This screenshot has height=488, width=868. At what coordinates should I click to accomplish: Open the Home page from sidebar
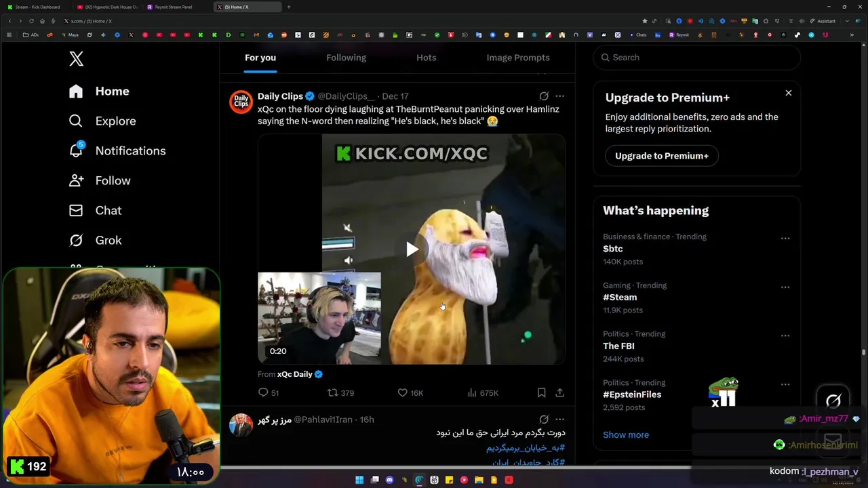click(x=100, y=91)
